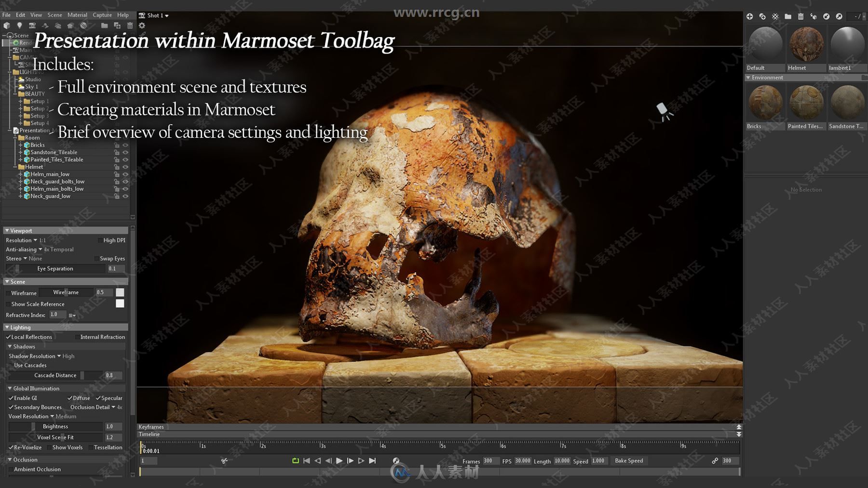Enable the Internal Refraction checkbox
The image size is (868, 488).
(x=77, y=337)
